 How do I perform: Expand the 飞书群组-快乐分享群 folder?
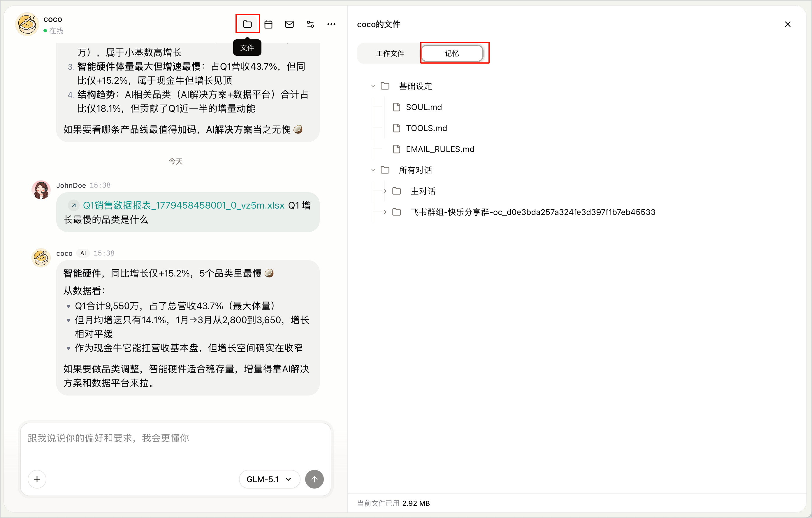[x=385, y=212]
